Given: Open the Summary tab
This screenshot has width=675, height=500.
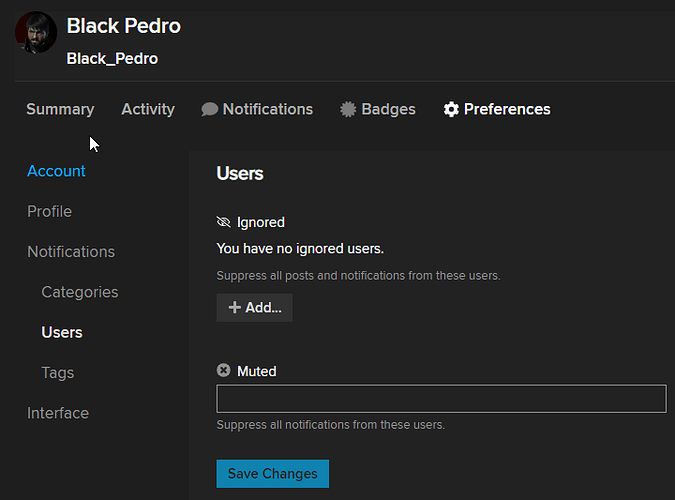Looking at the screenshot, I should pyautogui.click(x=60, y=109).
